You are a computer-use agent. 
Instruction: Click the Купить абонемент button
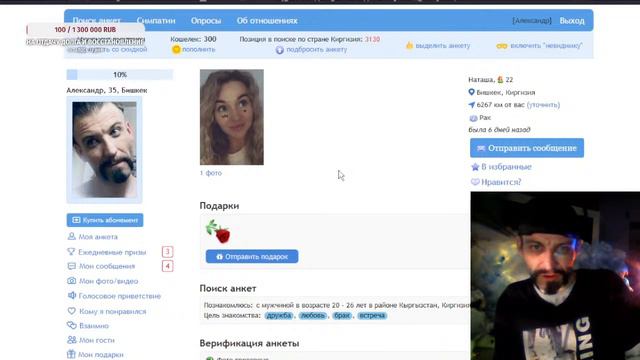click(105, 220)
